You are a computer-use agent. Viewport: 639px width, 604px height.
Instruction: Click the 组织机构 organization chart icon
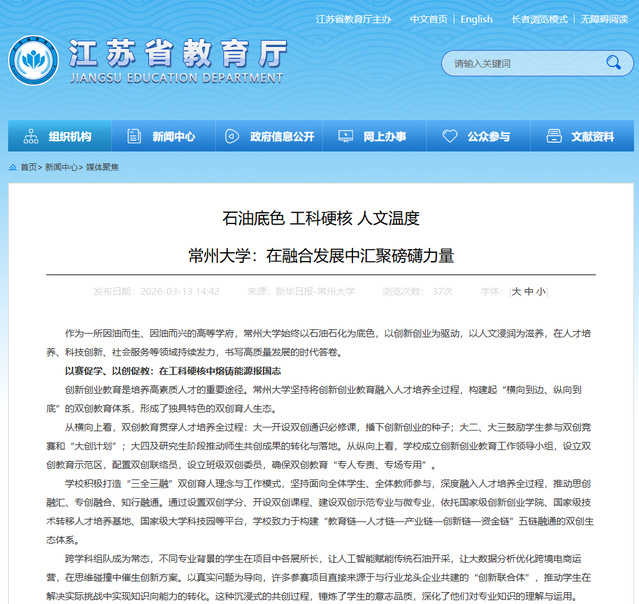[x=31, y=136]
